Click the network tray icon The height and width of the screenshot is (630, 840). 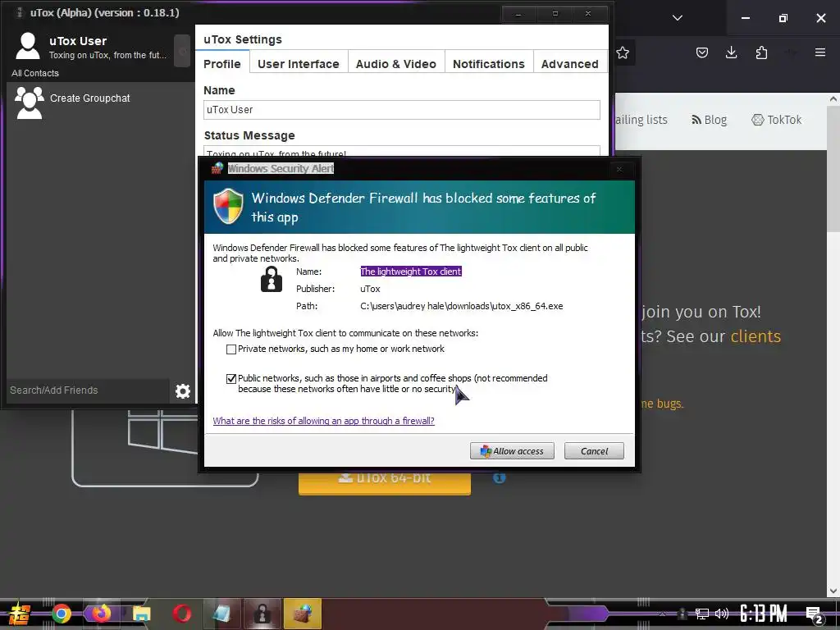click(x=702, y=614)
